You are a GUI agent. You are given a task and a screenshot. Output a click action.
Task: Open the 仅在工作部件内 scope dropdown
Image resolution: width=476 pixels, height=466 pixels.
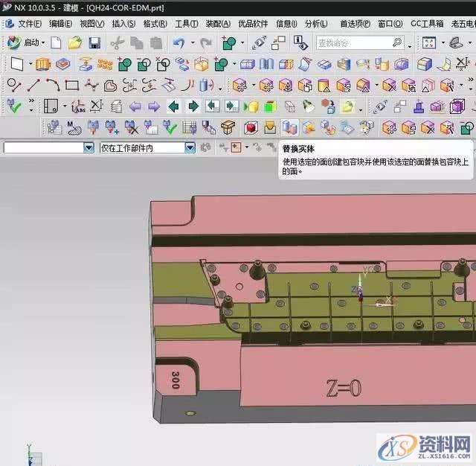(190, 148)
